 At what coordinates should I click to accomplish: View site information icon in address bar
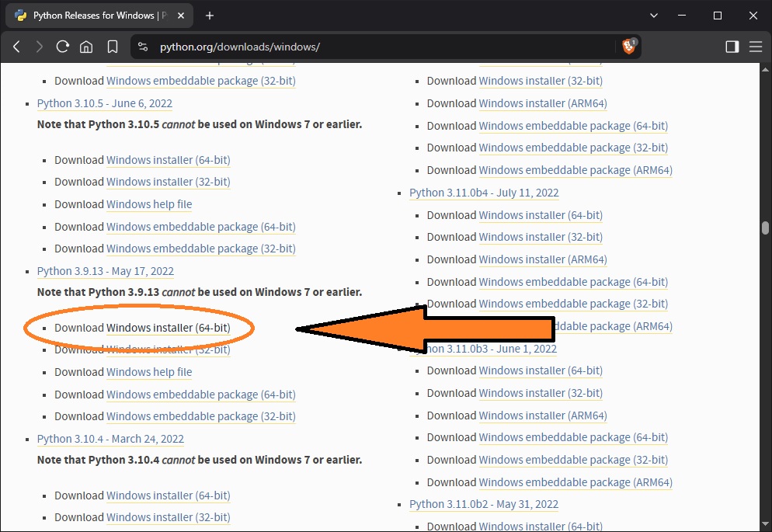(x=143, y=47)
